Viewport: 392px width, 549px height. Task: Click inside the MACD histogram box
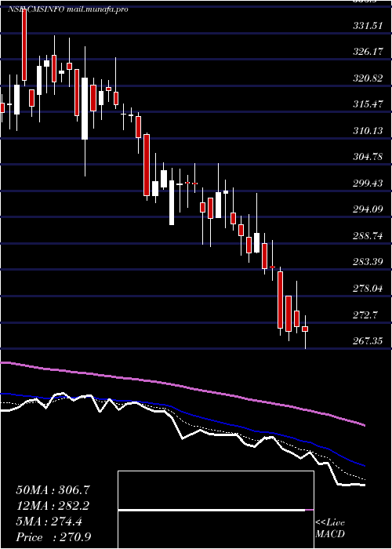tap(216, 510)
